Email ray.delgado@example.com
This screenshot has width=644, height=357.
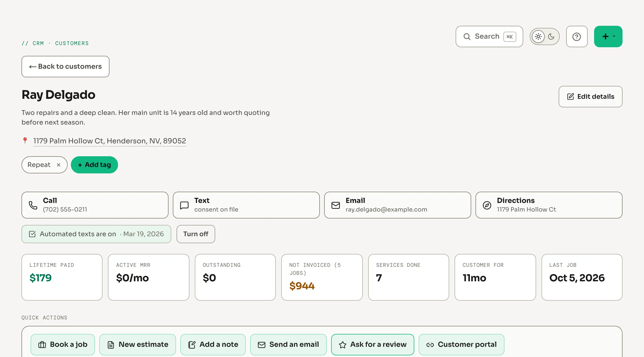pyautogui.click(x=397, y=205)
